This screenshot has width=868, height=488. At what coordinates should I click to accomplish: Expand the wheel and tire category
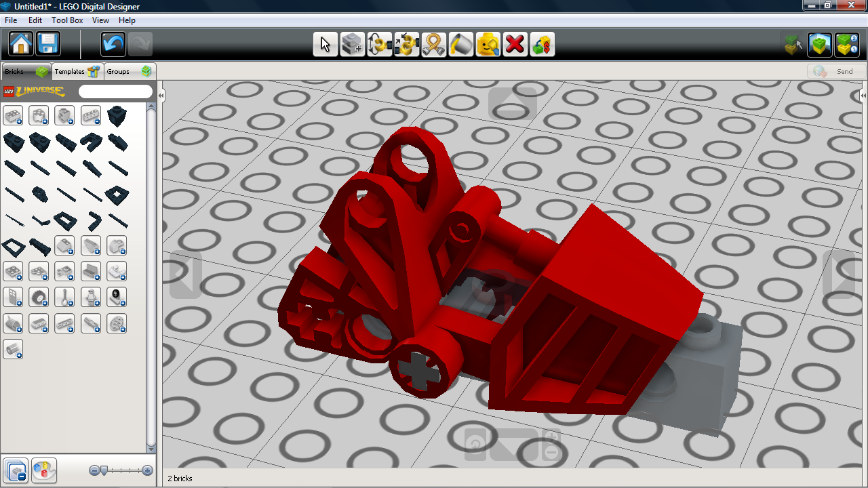click(x=39, y=297)
